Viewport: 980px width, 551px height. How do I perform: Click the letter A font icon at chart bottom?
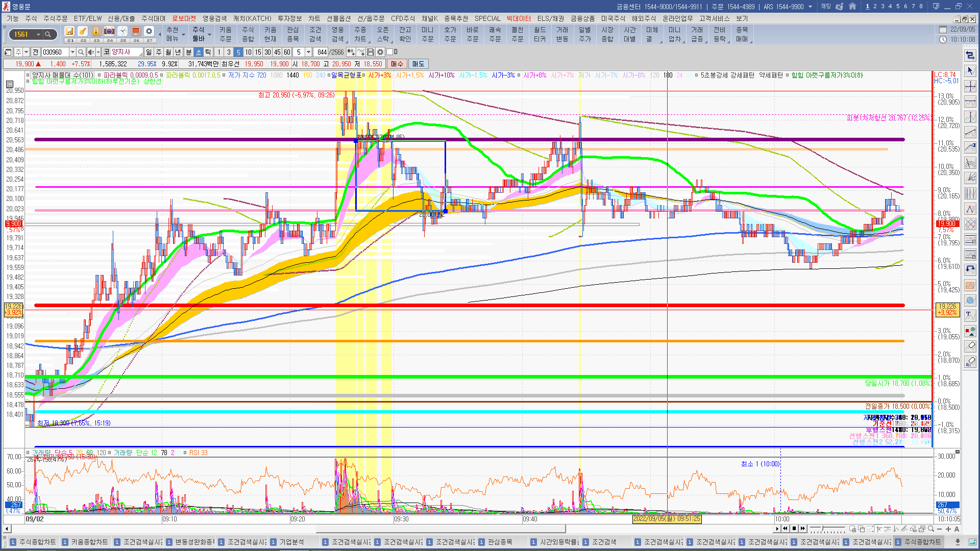pos(957,529)
